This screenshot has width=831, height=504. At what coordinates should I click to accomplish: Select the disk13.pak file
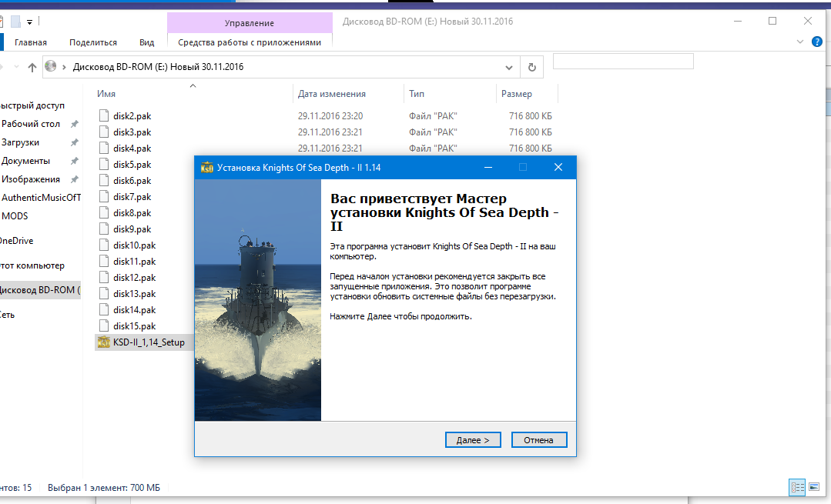tap(135, 294)
